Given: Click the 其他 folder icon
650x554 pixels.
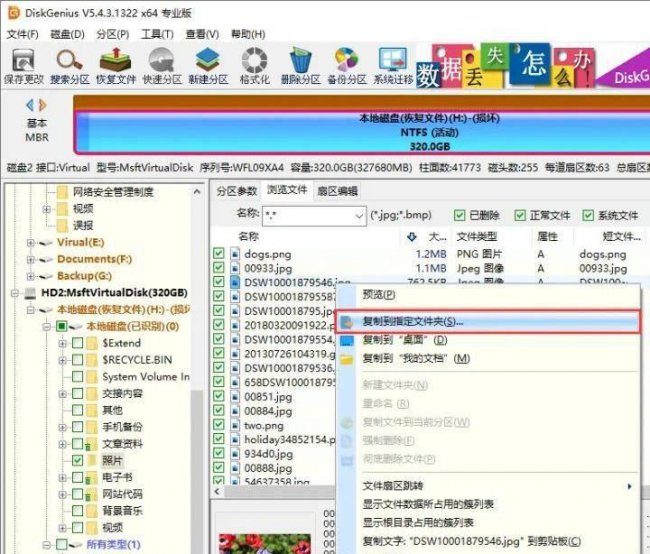Looking at the screenshot, I should (x=92, y=410).
